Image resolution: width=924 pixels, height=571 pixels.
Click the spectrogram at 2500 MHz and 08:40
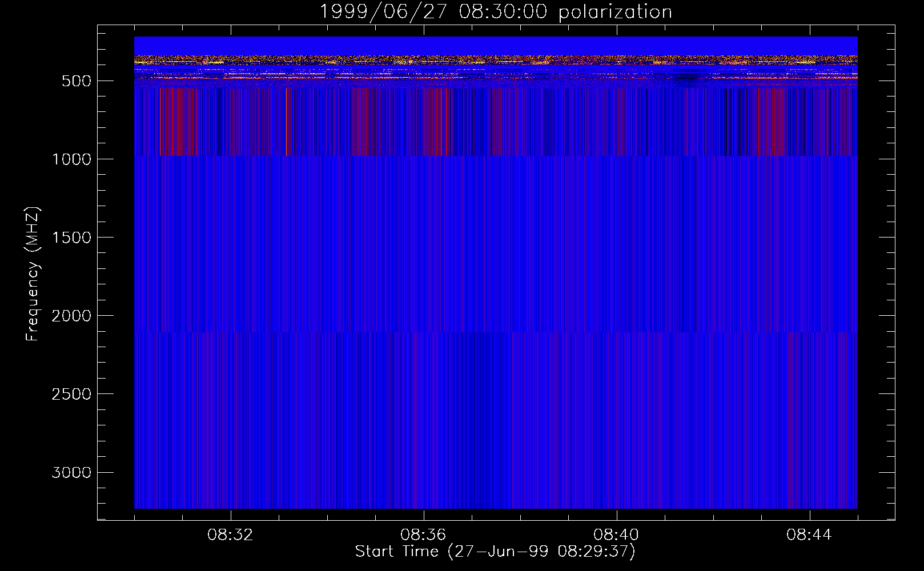tap(616, 393)
